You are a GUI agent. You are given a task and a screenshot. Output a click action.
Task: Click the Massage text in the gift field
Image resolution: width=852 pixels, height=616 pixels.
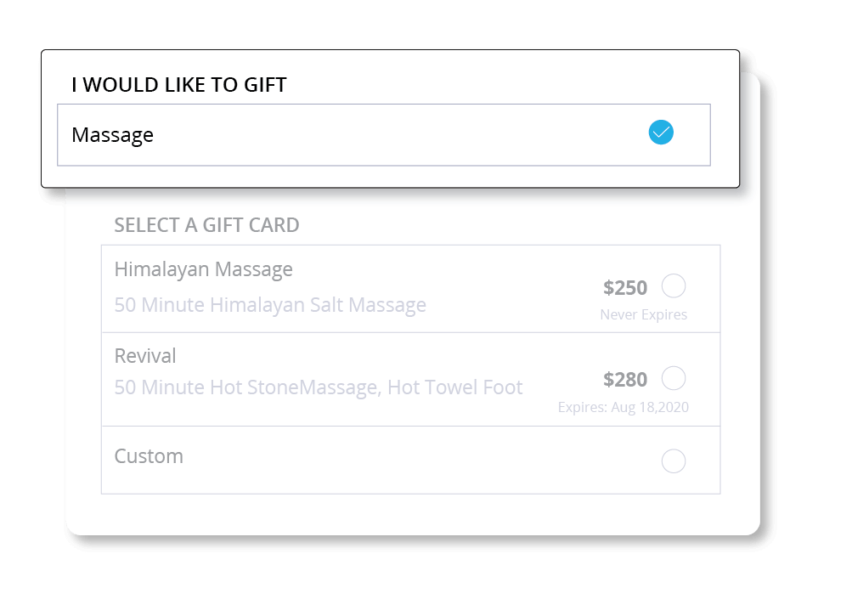113,134
